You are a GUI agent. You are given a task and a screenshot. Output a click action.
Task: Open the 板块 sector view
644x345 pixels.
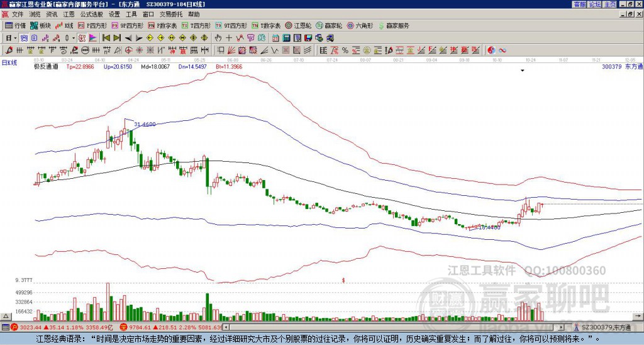click(41, 25)
